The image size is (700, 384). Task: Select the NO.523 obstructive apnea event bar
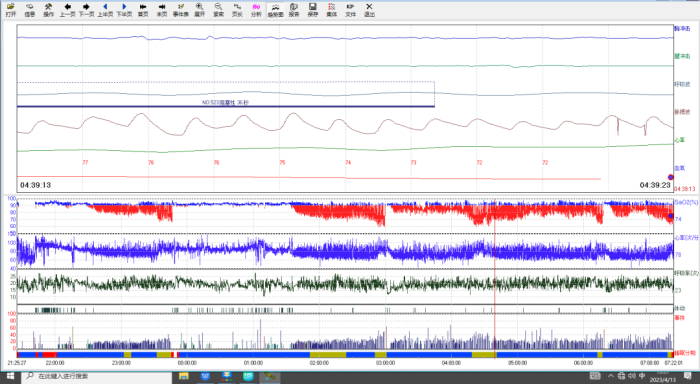(225, 106)
